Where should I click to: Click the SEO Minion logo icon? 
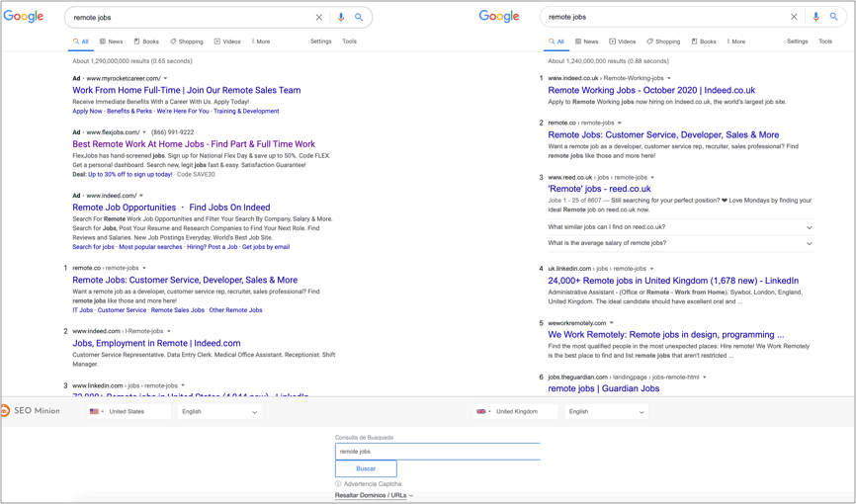click(5, 411)
